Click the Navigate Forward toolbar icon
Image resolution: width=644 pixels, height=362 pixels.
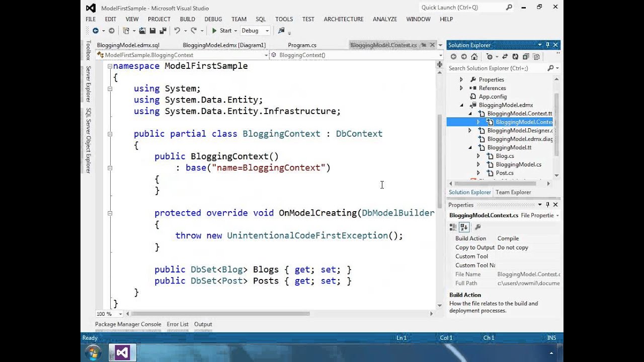(x=111, y=31)
